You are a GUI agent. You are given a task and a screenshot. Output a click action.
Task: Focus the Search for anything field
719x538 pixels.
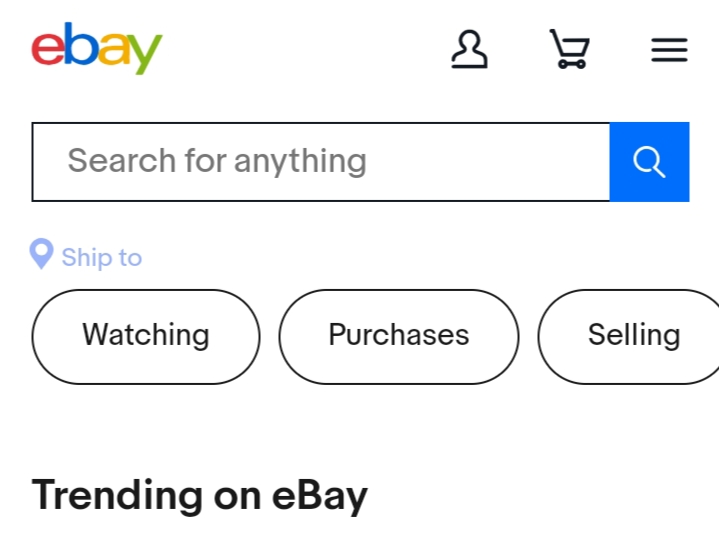point(320,161)
